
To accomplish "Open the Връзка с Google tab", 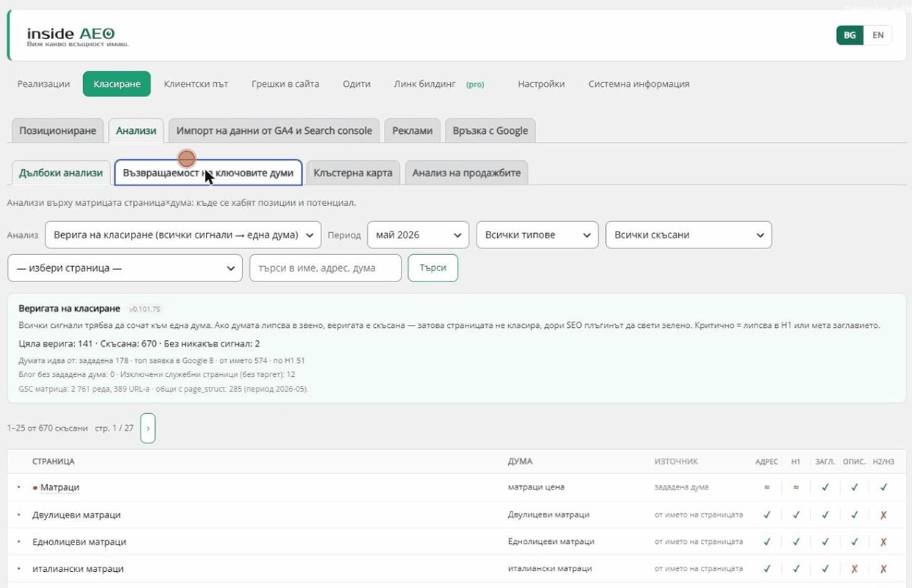I will [x=491, y=130].
